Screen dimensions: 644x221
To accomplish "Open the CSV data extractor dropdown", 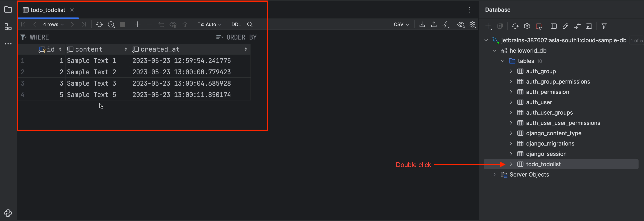I will [401, 25].
